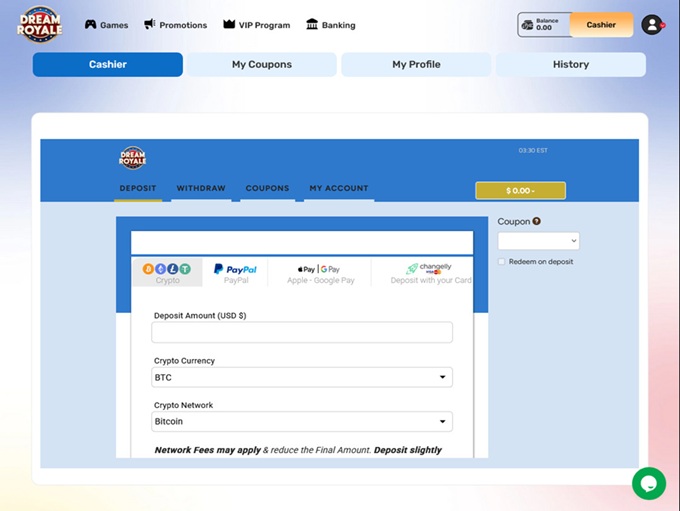Switch to My Coupons tab
The height and width of the screenshot is (511, 680).
click(x=261, y=64)
